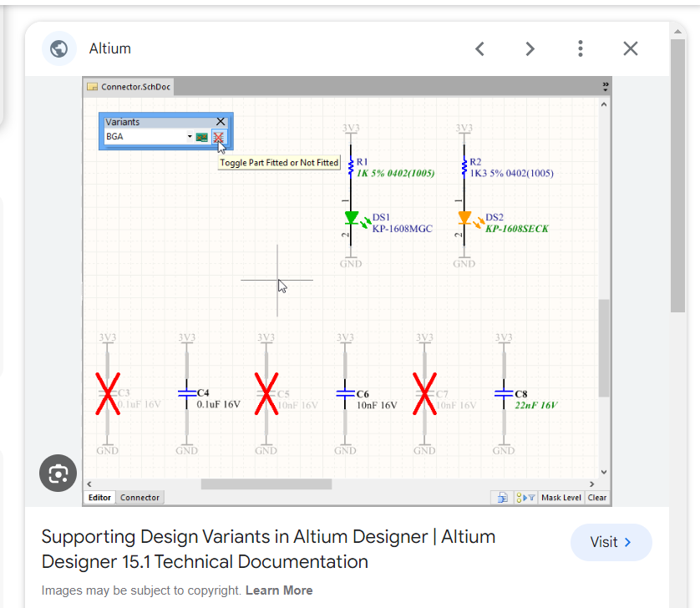700x608 pixels.
Task: Click "Images may be subject to copyright" text
Action: (x=141, y=590)
